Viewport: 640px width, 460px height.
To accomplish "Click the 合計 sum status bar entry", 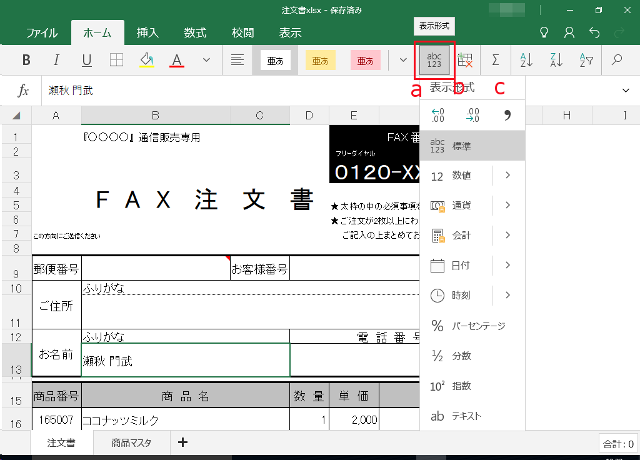I will point(618,444).
